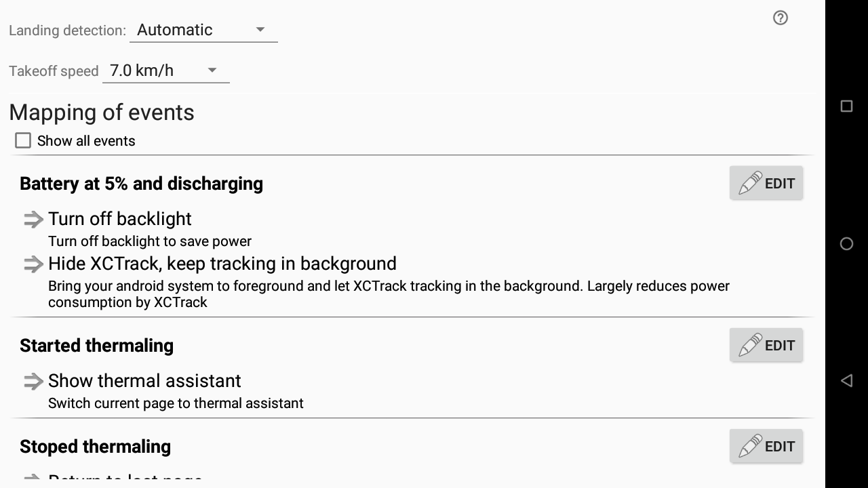Image resolution: width=868 pixels, height=488 pixels.
Task: Click the Landing detection dropdown arrow
Action: click(x=260, y=30)
